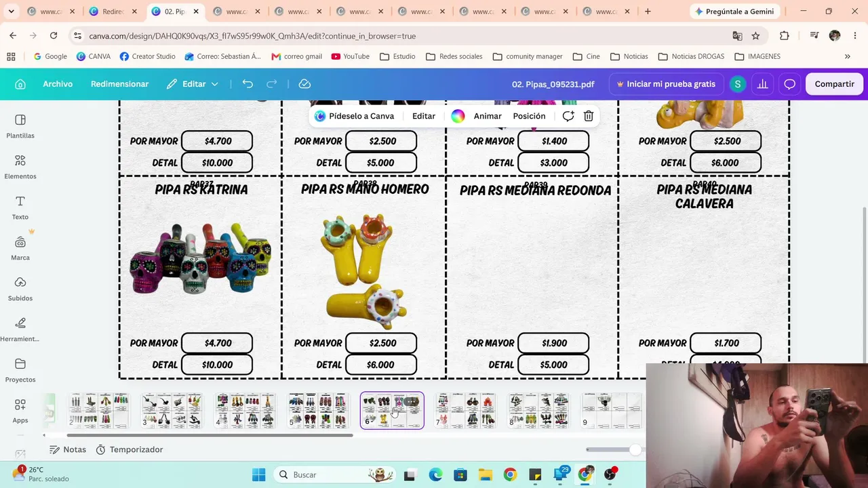
Task: Click the Compartir button
Action: [834, 84]
